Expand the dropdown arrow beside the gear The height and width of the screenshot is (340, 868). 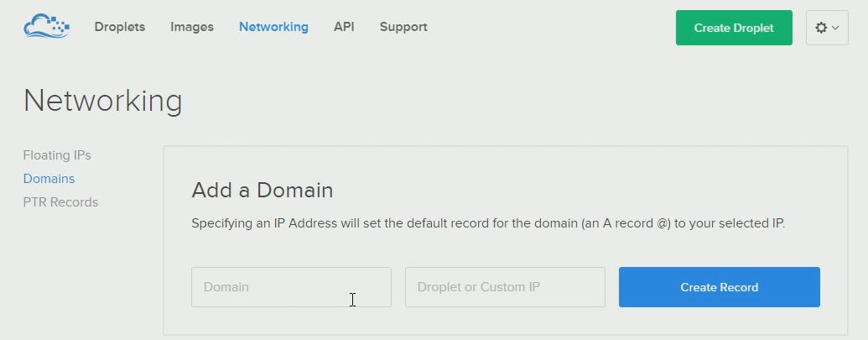(x=835, y=28)
